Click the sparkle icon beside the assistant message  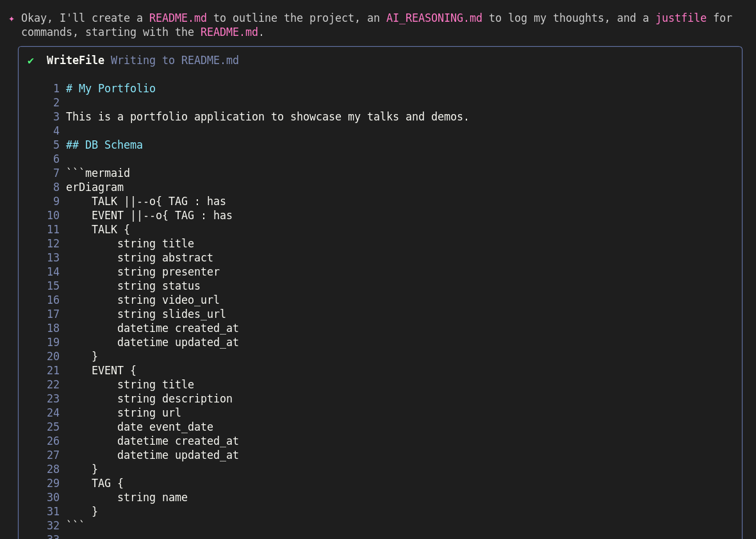coord(12,19)
